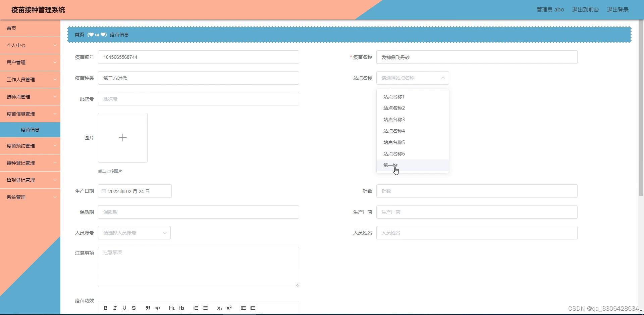This screenshot has height=315, width=644.
Task: Expand the 接种点管理 sidebar menu
Action: 30,97
